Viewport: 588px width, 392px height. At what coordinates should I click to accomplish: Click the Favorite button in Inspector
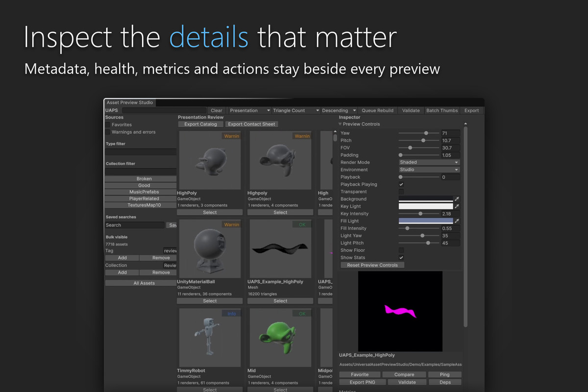pos(360,375)
